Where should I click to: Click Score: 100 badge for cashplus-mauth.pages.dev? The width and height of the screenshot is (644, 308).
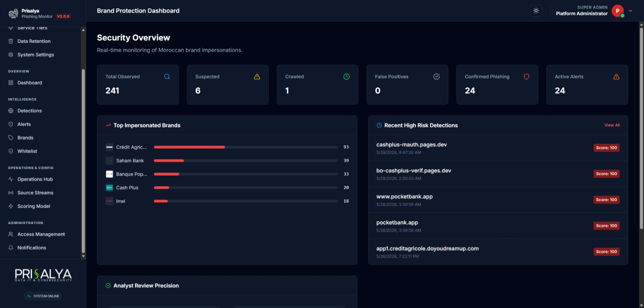[606, 148]
